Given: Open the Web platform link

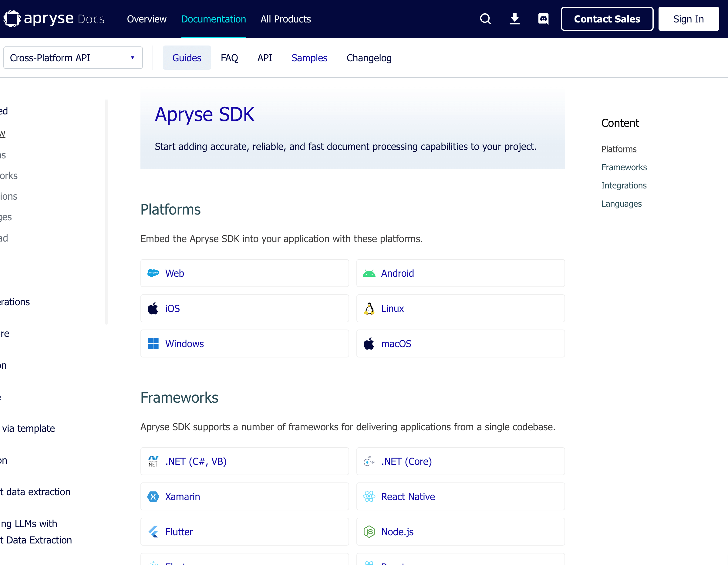Looking at the screenshot, I should pyautogui.click(x=245, y=273).
